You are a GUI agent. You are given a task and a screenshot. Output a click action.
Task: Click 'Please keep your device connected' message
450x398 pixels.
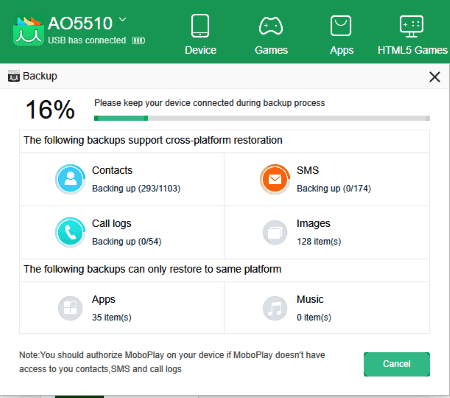[210, 103]
